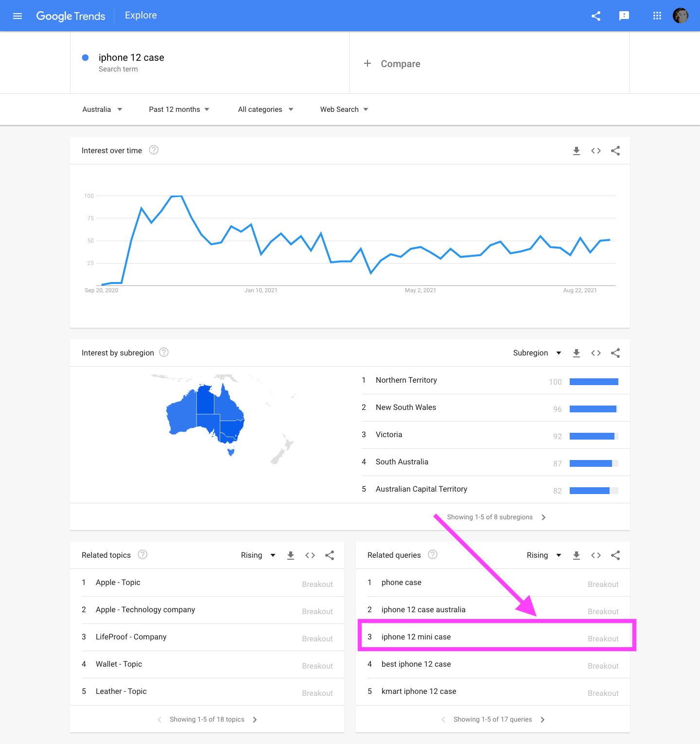Download Related topics data
Screen dimensions: 700x744
(x=291, y=555)
